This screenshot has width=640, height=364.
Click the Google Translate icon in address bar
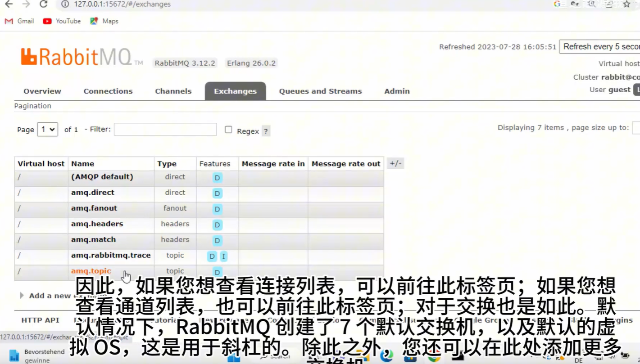point(558,4)
